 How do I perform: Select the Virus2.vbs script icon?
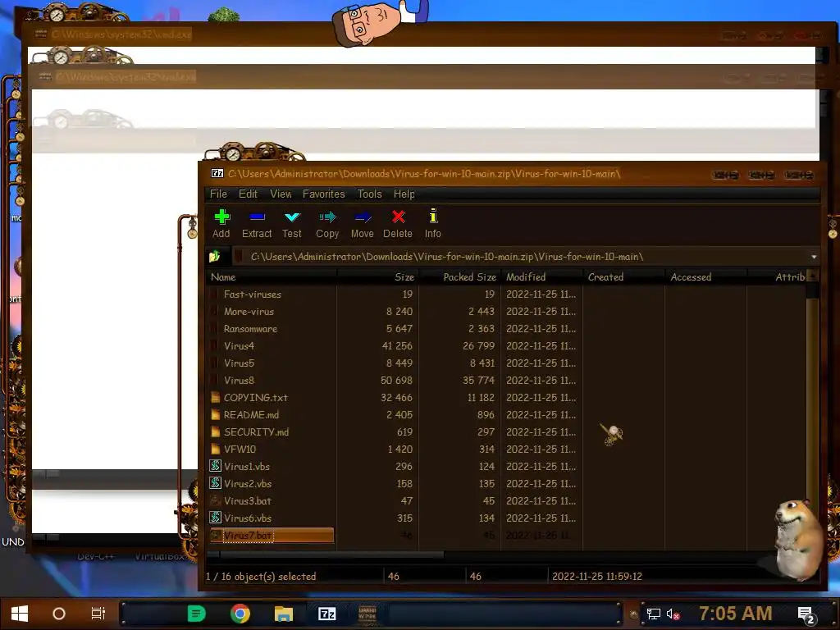(x=216, y=483)
